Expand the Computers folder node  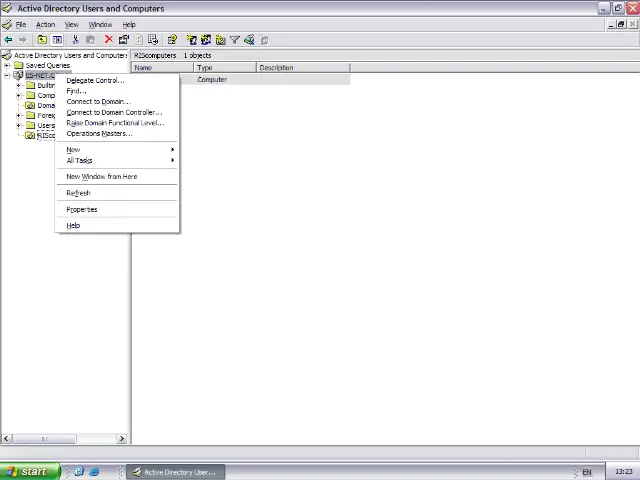[x=19, y=96]
